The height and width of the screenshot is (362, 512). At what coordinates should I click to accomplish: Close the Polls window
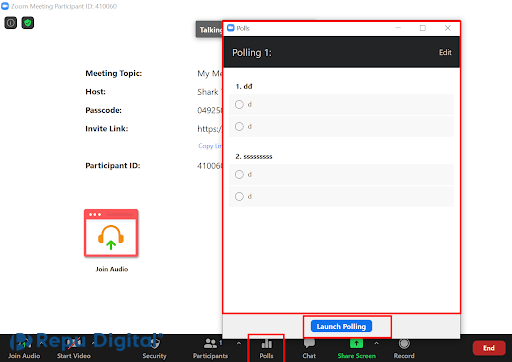(x=448, y=28)
